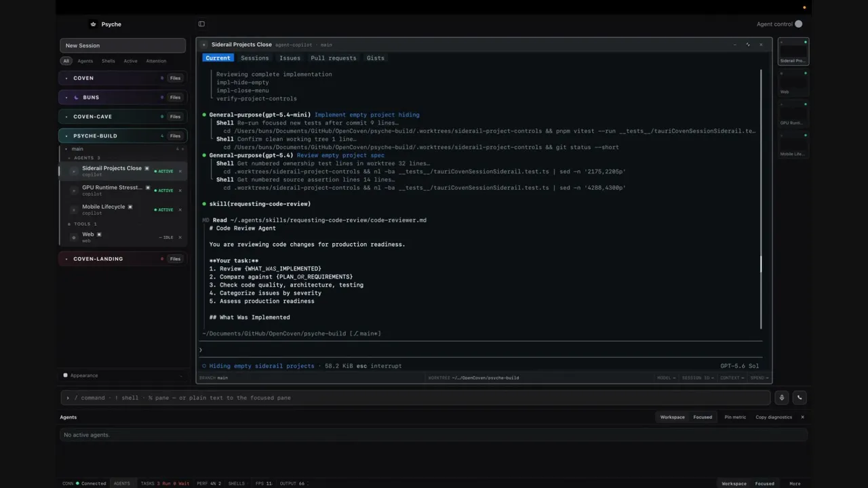The height and width of the screenshot is (488, 868).
Task: Select Workspace in the Agents panel toggle
Action: (x=673, y=417)
